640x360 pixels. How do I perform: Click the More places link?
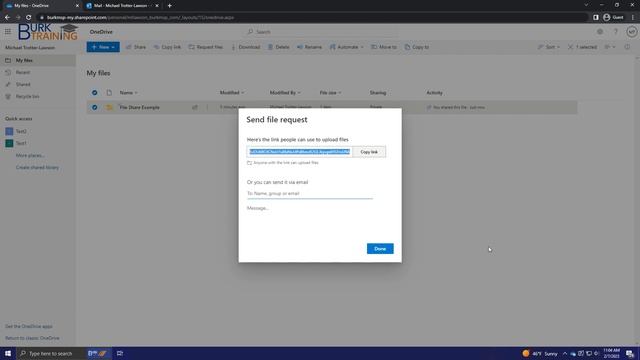30,156
